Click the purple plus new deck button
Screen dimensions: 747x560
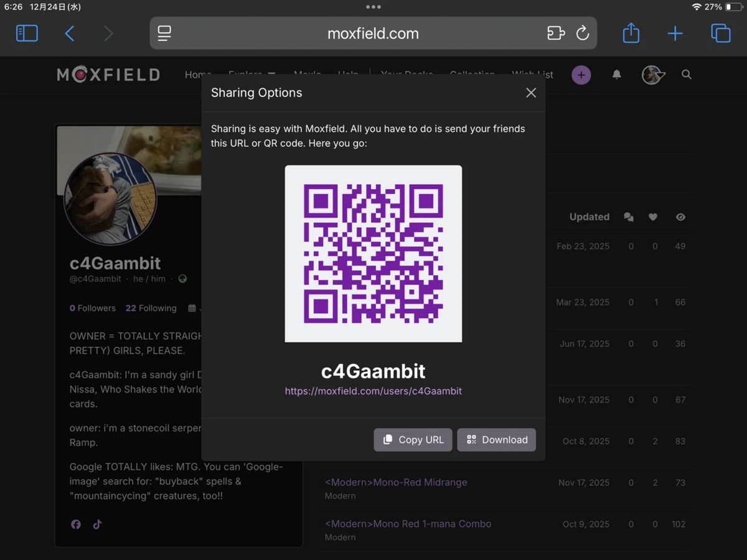click(x=581, y=75)
